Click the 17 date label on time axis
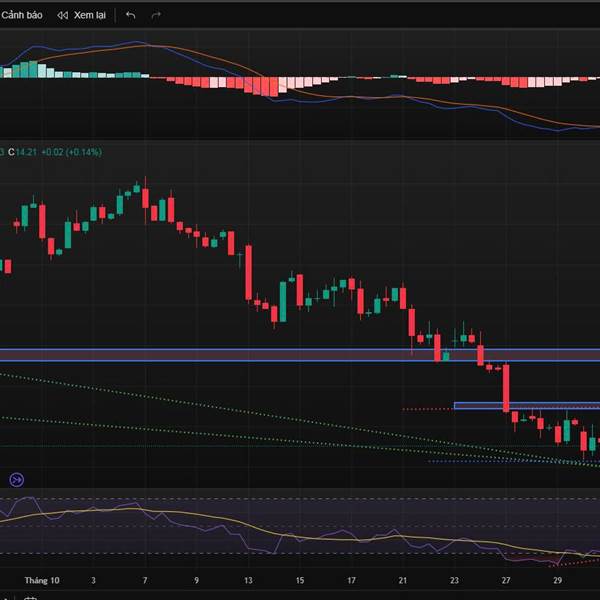 click(351, 580)
